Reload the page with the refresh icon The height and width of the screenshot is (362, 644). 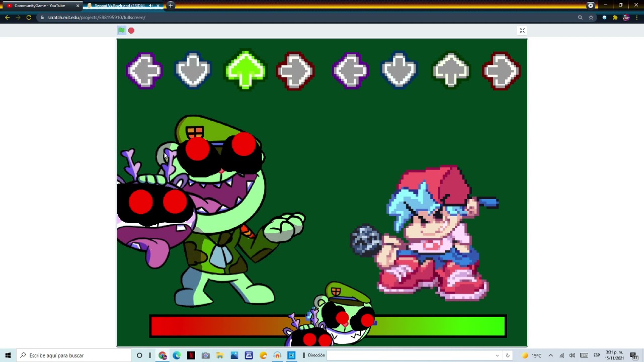29,18
